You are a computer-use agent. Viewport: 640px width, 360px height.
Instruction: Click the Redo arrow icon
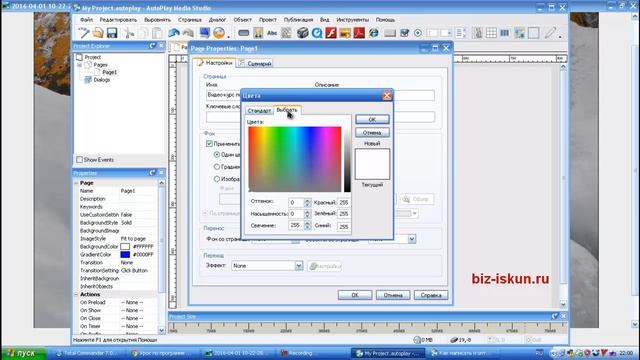pyautogui.click(x=188, y=33)
